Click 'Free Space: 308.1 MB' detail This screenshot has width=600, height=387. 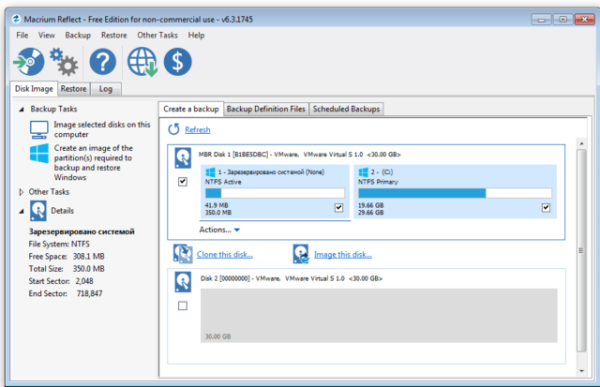(x=67, y=256)
